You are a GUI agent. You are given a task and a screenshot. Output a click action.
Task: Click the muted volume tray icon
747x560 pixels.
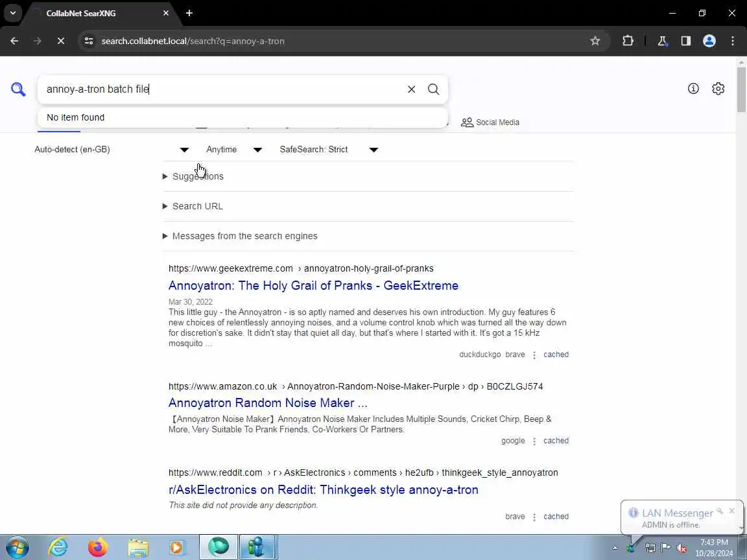click(682, 548)
